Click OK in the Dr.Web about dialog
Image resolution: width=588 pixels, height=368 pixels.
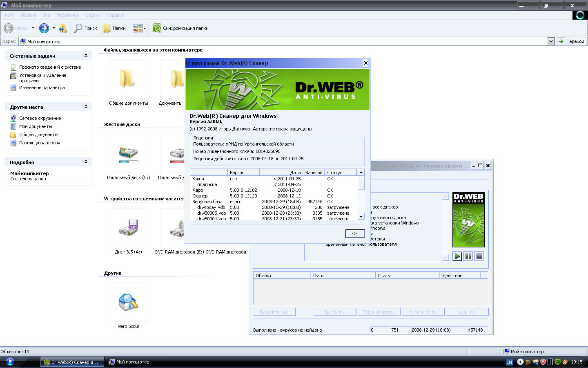pos(355,233)
